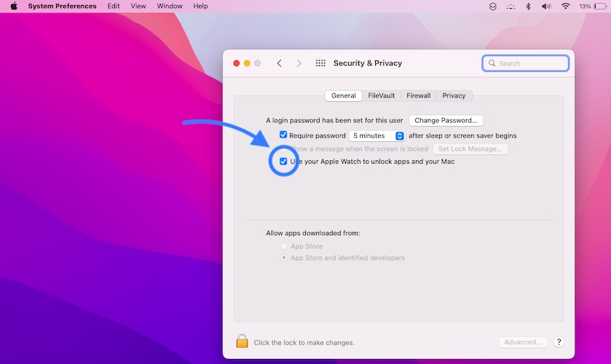This screenshot has height=364, width=611.
Task: Open Bluetooth status in menu bar
Action: click(x=529, y=7)
